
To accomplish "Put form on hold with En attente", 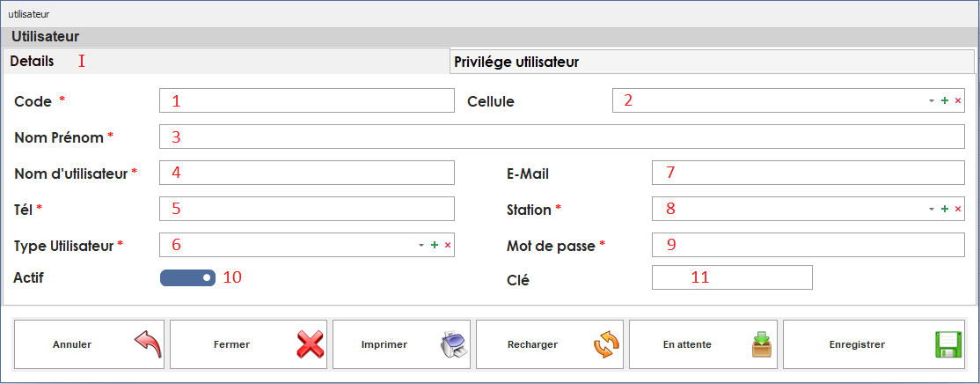I will click(x=703, y=344).
